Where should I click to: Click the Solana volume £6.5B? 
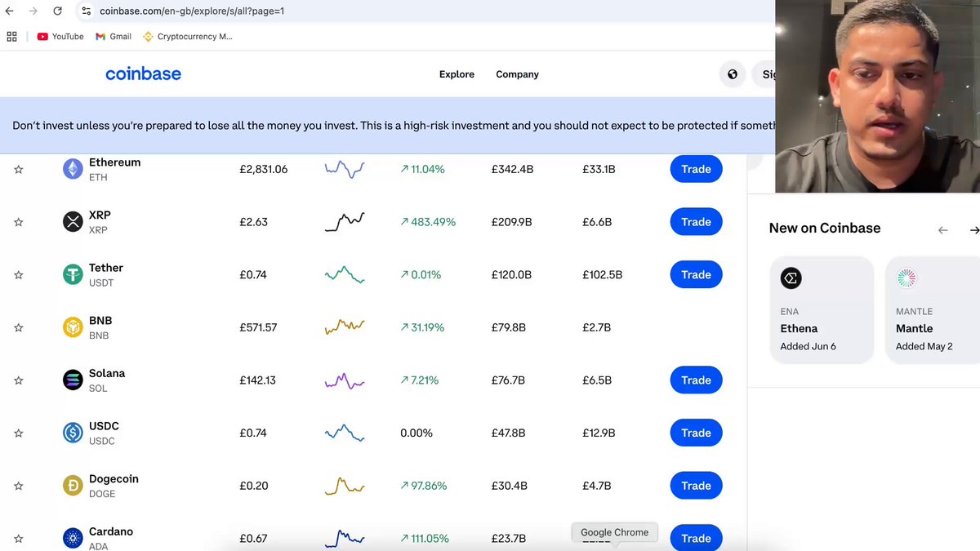[x=597, y=380]
